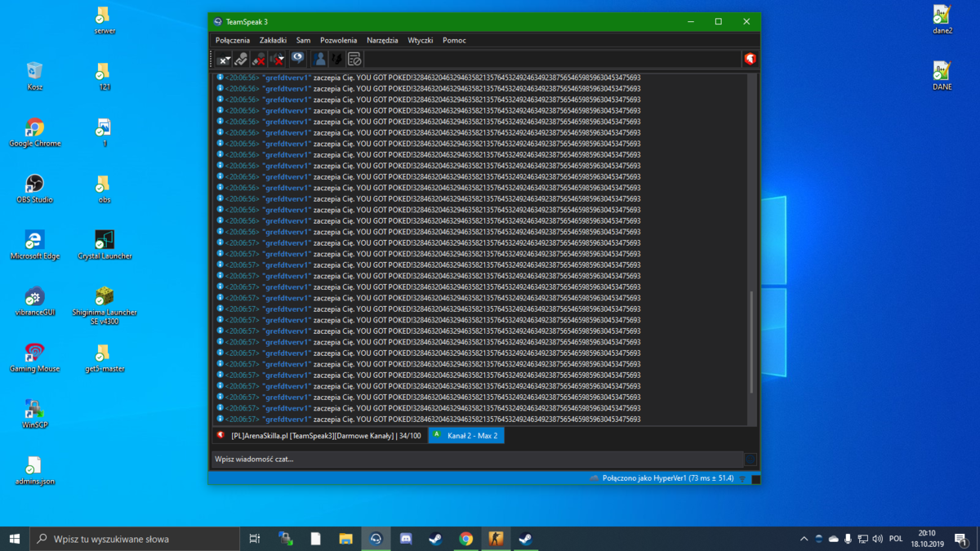Click the disconnect/connect toolbar icon
980x551 pixels.
pos(224,59)
